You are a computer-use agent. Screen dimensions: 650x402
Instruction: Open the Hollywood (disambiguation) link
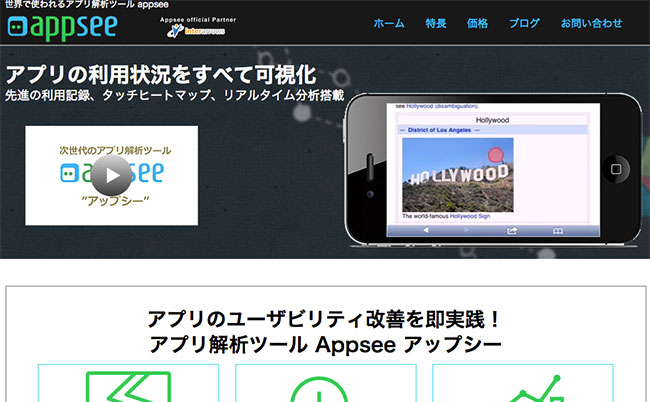coord(442,106)
